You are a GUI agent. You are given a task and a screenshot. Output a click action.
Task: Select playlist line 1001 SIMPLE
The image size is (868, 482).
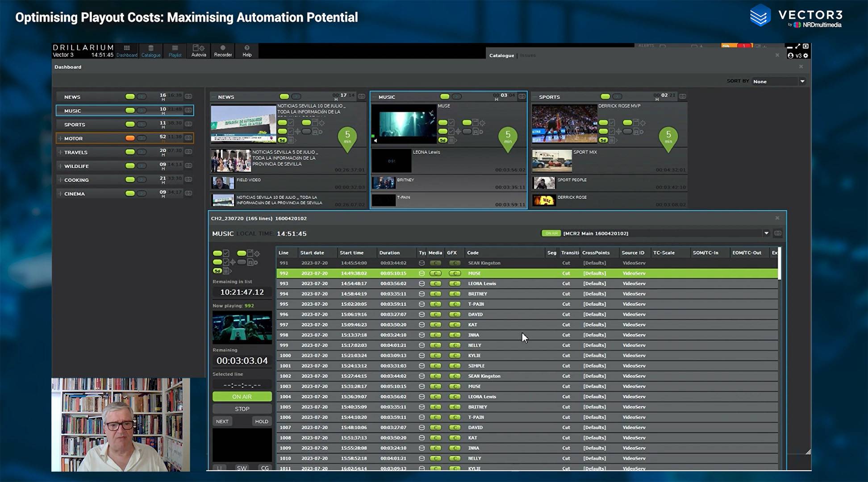click(527, 366)
